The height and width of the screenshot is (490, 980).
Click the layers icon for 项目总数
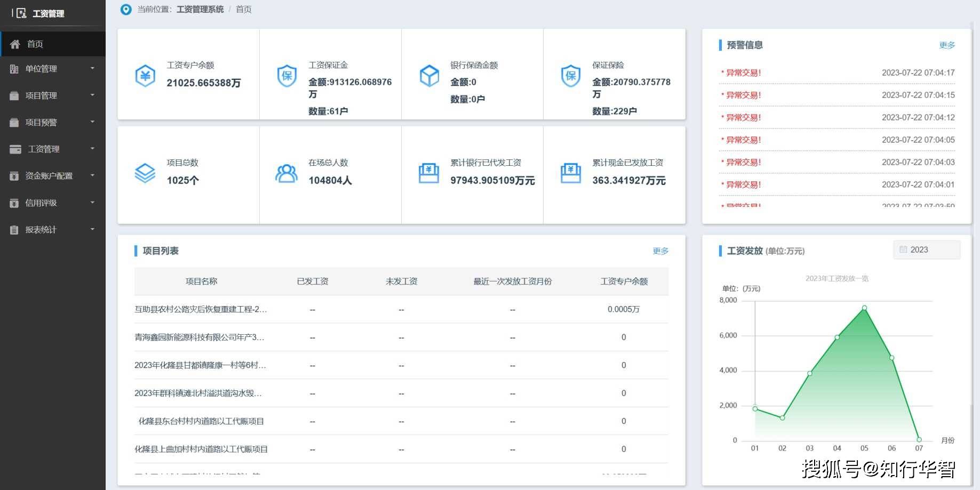(x=145, y=173)
